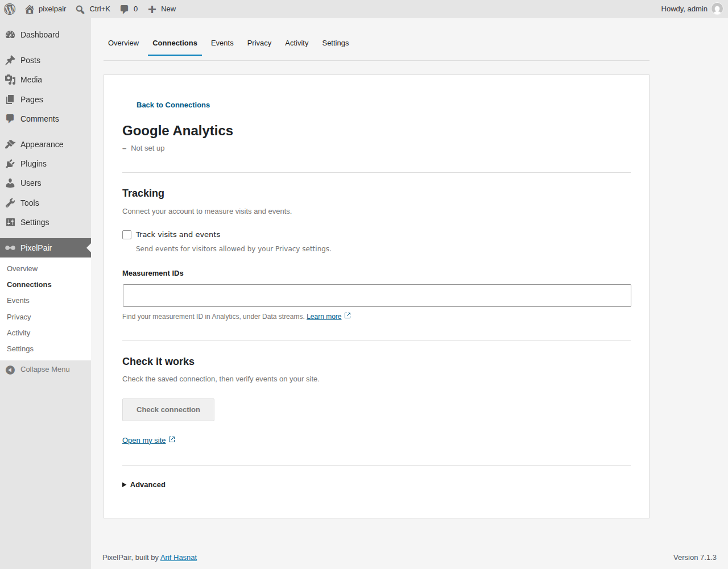Open the Activity tab
Screen dimensions: 728x569
(297, 43)
